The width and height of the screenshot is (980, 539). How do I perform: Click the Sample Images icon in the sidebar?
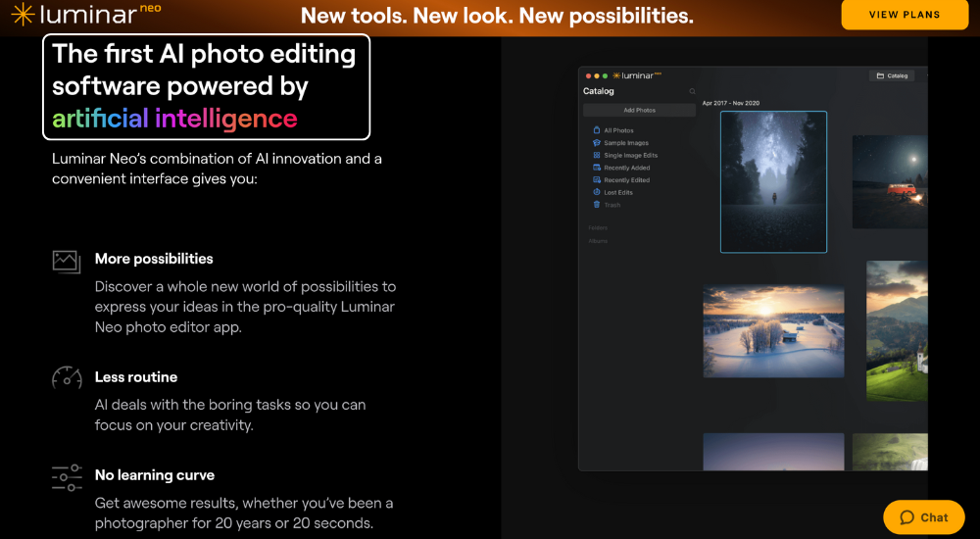(x=596, y=142)
